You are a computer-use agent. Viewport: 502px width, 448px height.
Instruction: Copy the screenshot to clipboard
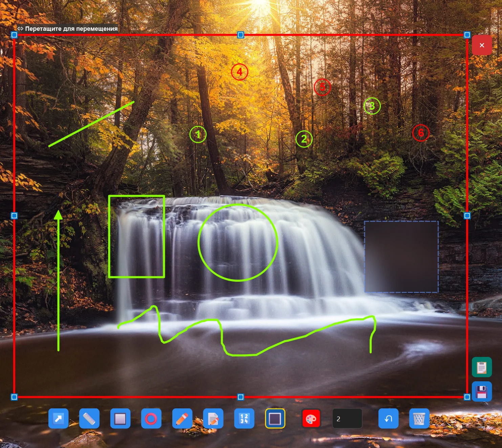point(482,367)
